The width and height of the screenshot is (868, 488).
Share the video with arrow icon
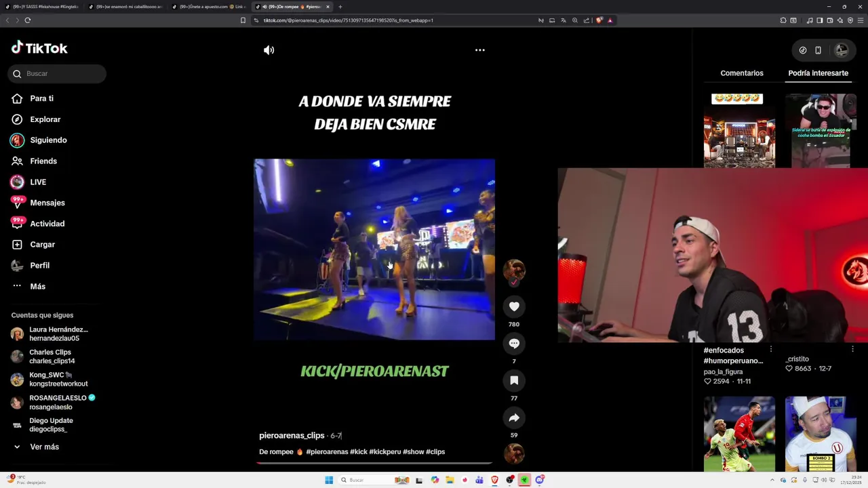click(514, 418)
